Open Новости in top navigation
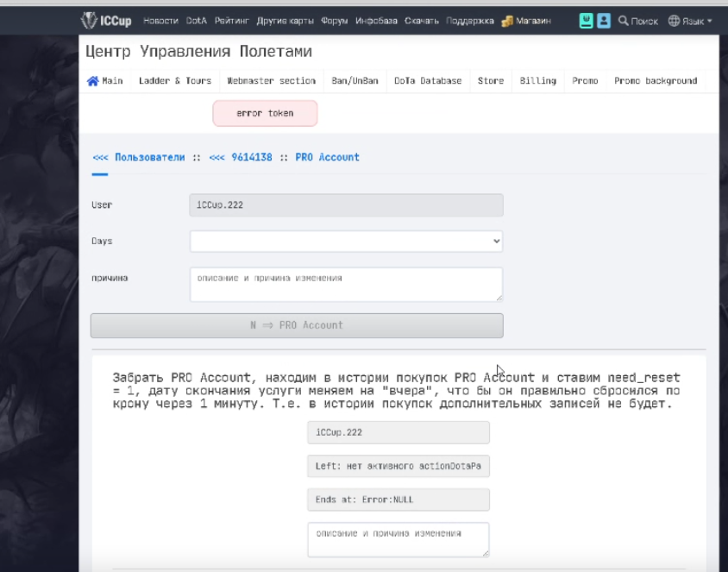The height and width of the screenshot is (572, 728). (160, 21)
